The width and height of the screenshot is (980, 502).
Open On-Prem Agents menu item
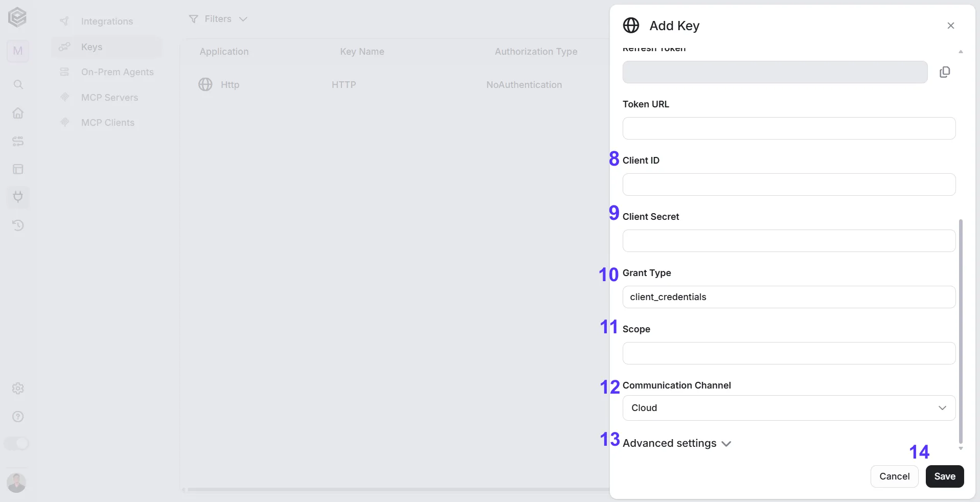point(107,72)
